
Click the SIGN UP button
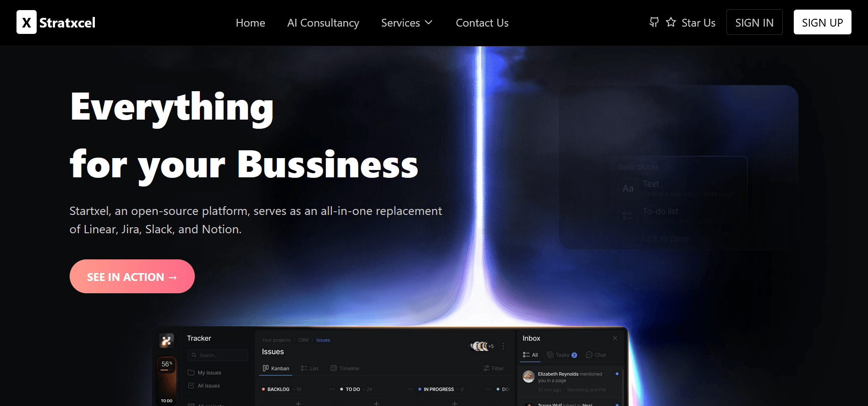point(822,22)
